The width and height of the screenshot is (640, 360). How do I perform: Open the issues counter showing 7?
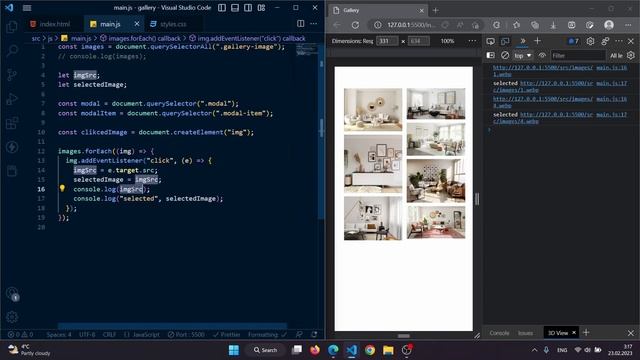click(x=573, y=41)
